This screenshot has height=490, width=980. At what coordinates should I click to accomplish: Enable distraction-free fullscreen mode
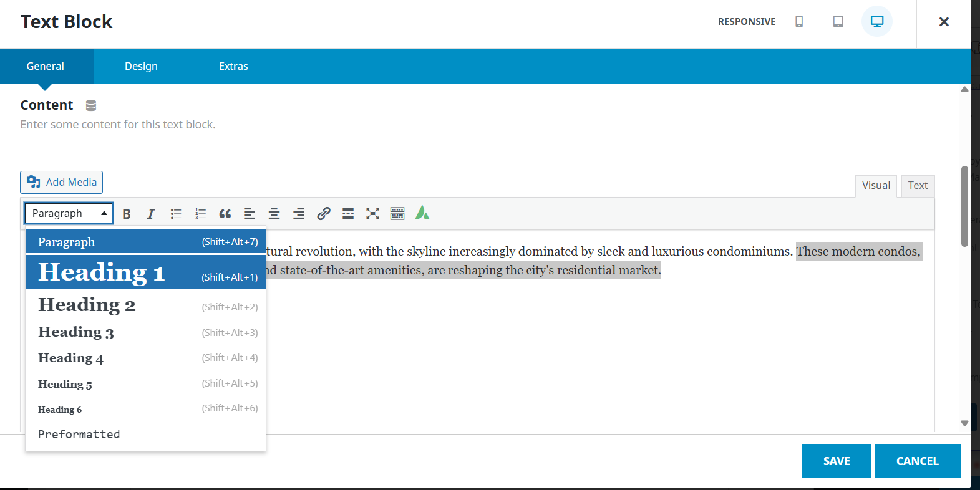[372, 214]
